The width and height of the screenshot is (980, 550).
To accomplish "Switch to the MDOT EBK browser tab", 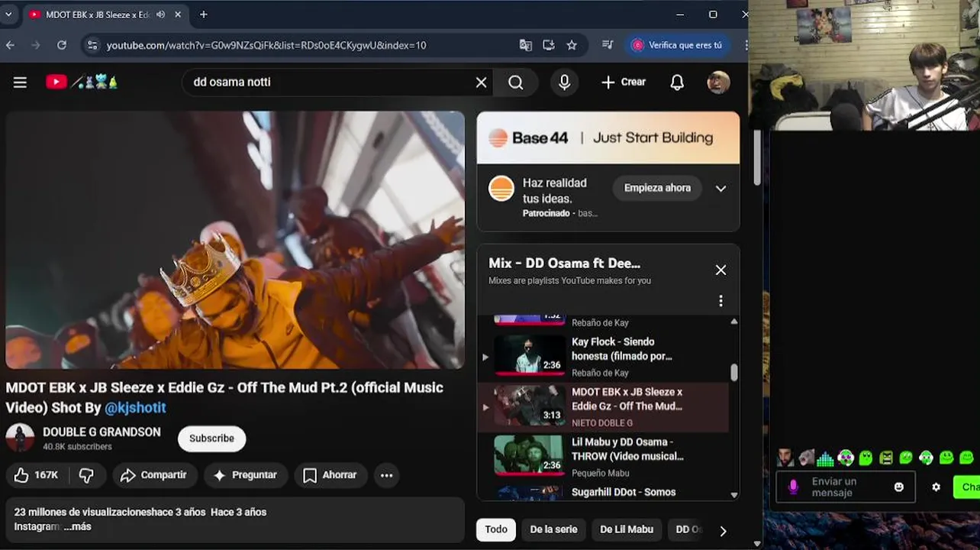I will 95,15.
